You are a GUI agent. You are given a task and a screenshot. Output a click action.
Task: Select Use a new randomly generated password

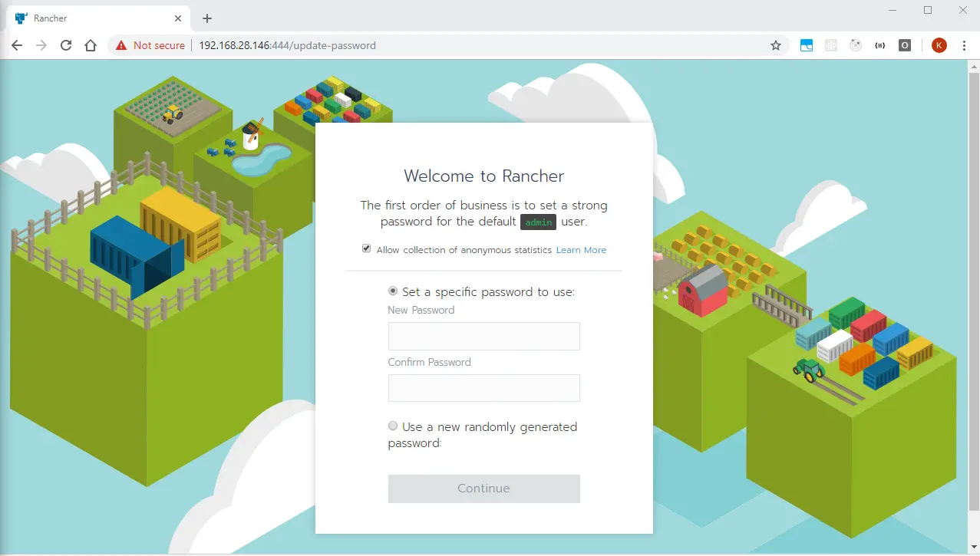pyautogui.click(x=393, y=426)
